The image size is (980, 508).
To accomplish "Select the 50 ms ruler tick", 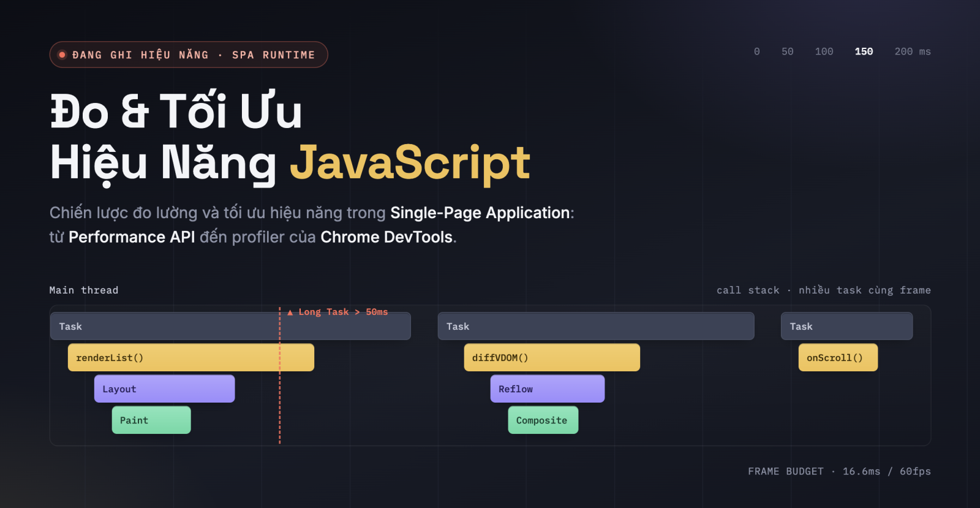I will click(788, 51).
